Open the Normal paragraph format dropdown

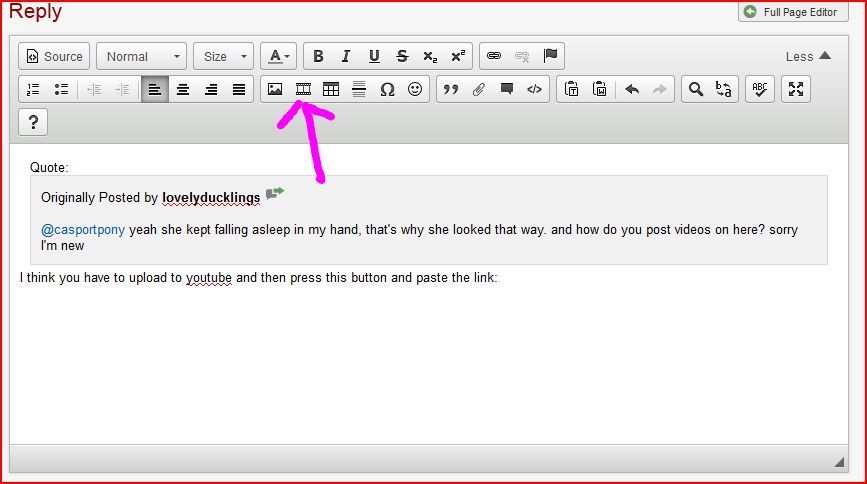142,56
